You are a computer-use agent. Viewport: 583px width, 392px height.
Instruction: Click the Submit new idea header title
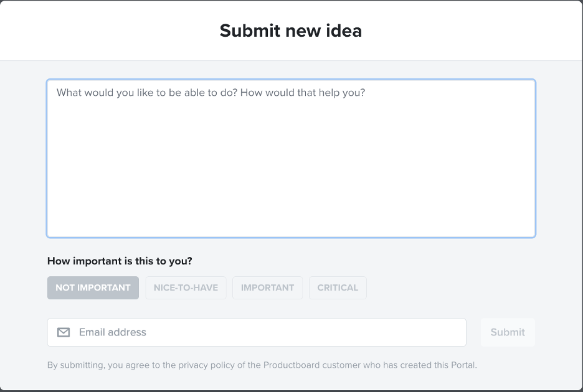click(290, 30)
